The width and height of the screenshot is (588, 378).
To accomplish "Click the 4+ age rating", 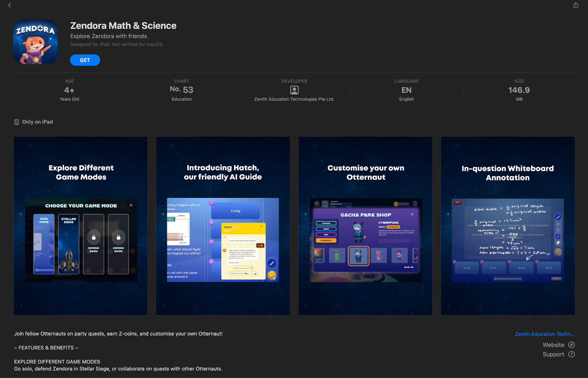I will click(x=69, y=90).
